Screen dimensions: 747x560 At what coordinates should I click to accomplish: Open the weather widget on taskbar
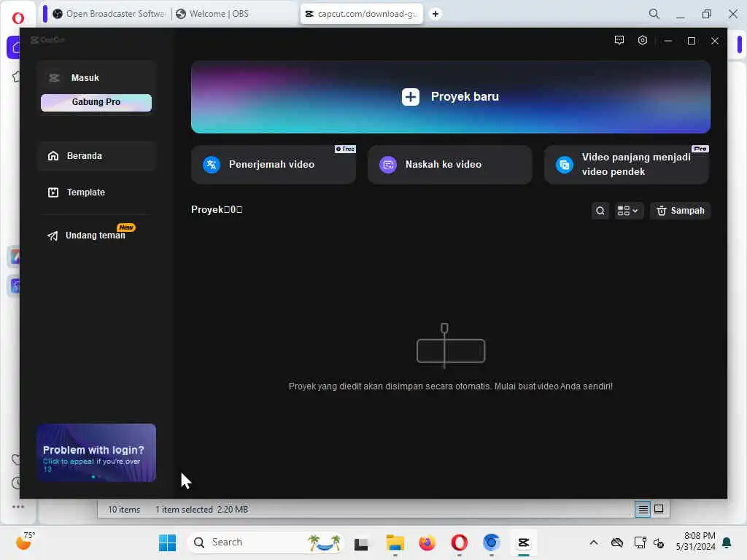[24, 542]
